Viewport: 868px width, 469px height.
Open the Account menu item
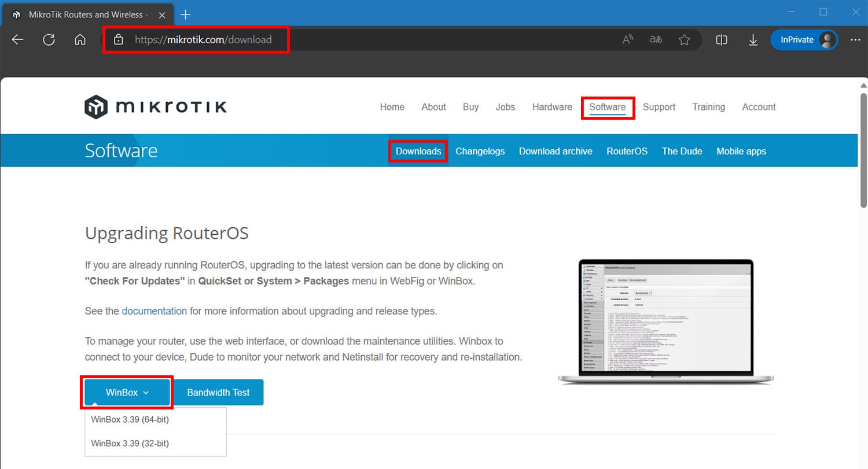click(x=759, y=107)
